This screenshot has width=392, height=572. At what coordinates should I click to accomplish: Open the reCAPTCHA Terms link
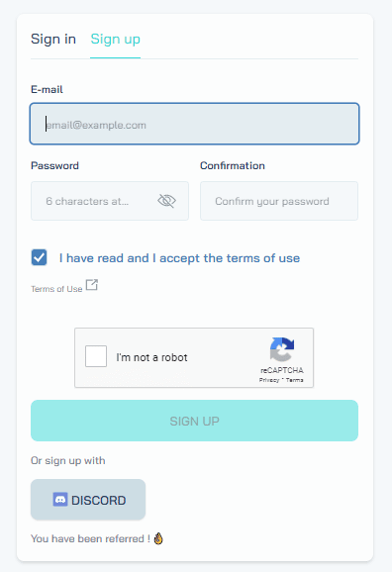coord(295,380)
